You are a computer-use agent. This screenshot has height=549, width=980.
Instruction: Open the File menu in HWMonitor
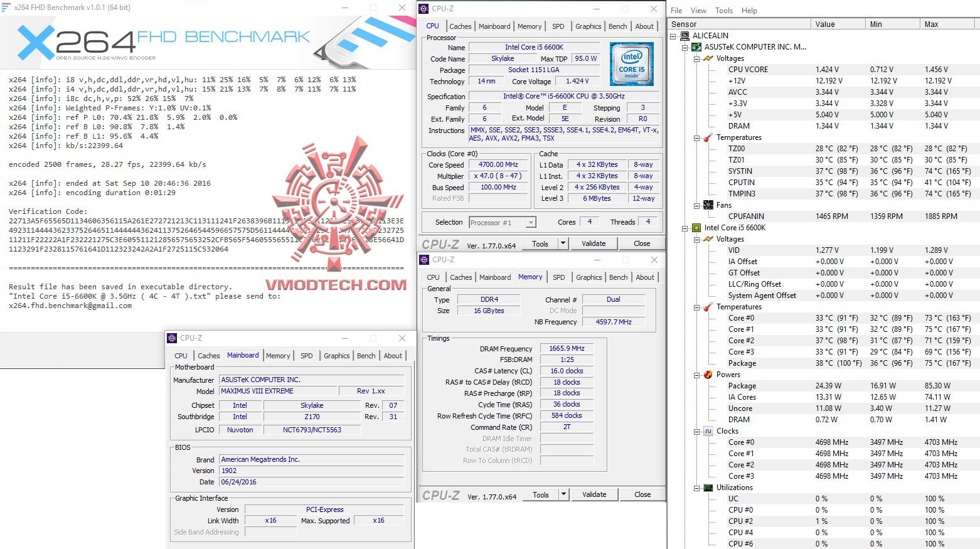(x=676, y=11)
